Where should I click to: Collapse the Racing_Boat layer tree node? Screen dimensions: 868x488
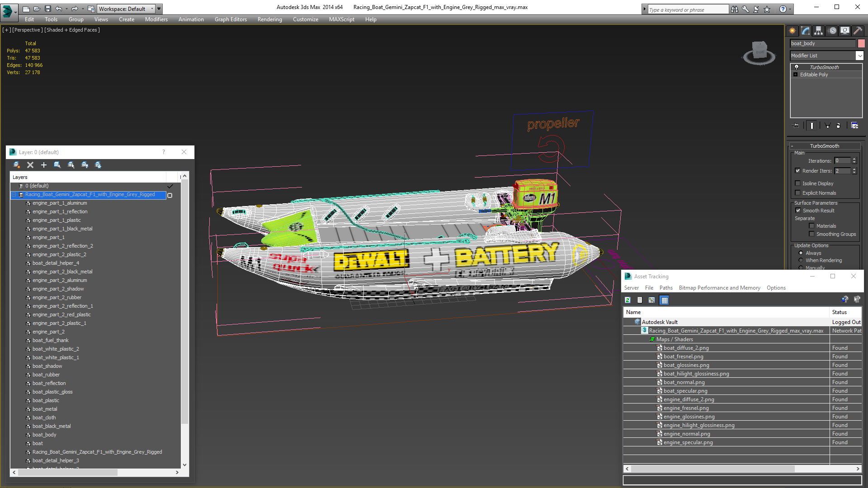click(14, 195)
